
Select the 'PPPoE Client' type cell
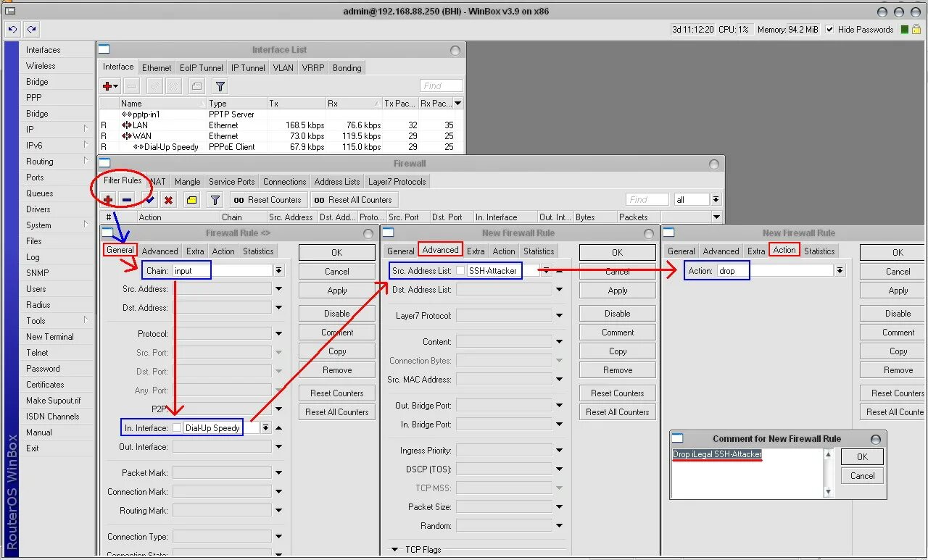coord(232,147)
